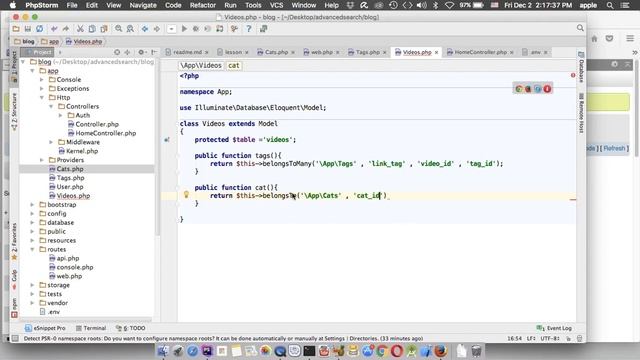Click the Copy toolbar icon
640x360 pixels.
point(92,29)
